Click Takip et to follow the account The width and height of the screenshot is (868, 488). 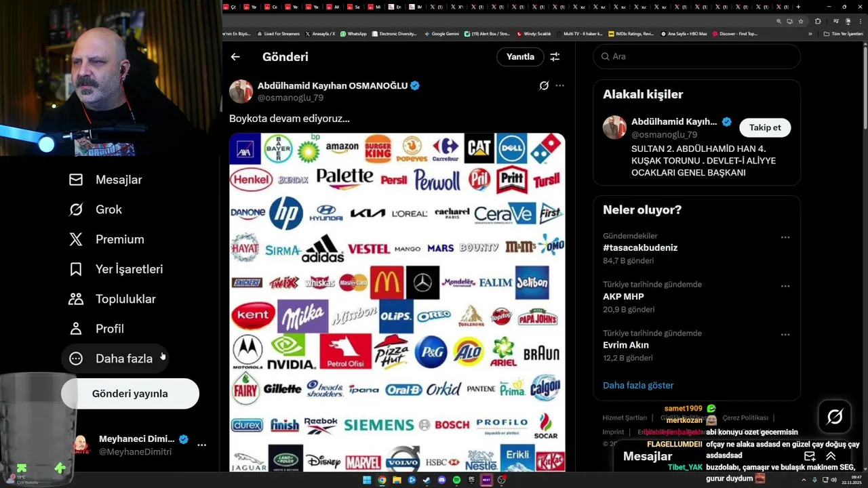pyautogui.click(x=765, y=127)
